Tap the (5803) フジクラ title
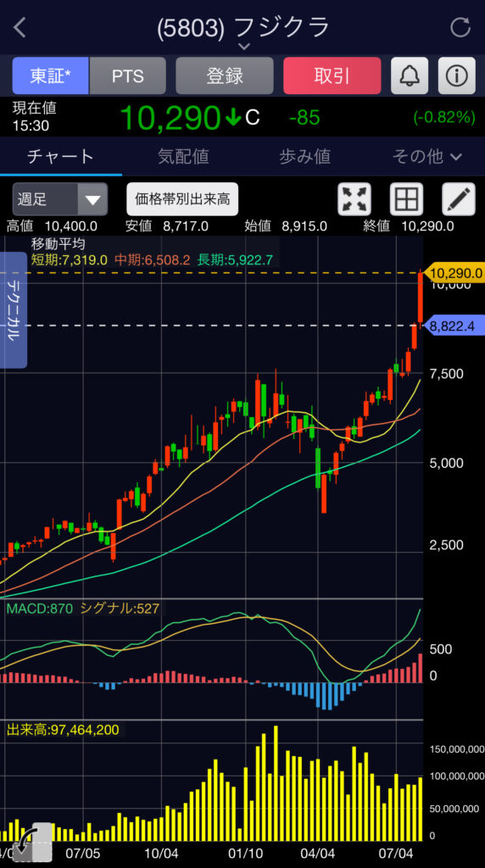 click(x=243, y=27)
